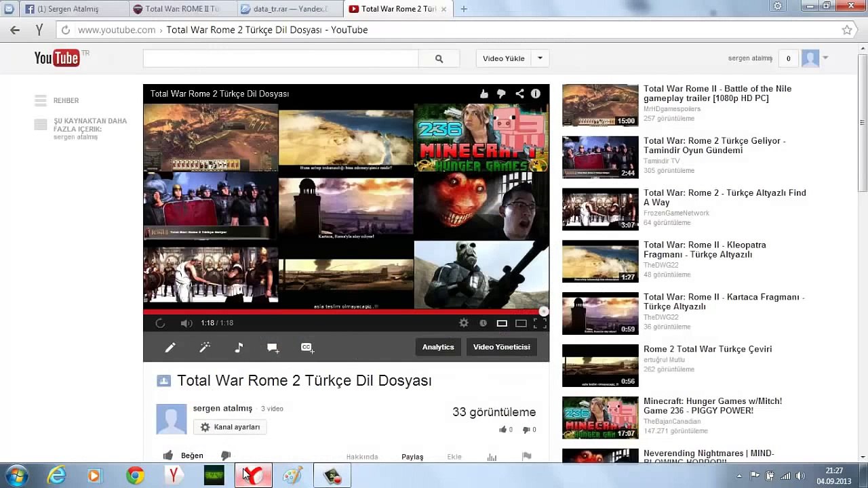Open Internet Explorer from taskbar
Screen dimensions: 868x488
(x=57, y=476)
